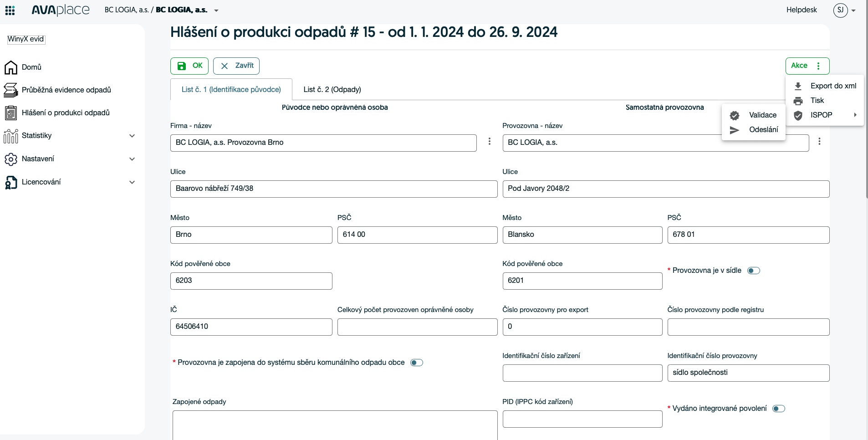Click the Blansko city field
Viewport: 868px width, 440px height.
582,235
